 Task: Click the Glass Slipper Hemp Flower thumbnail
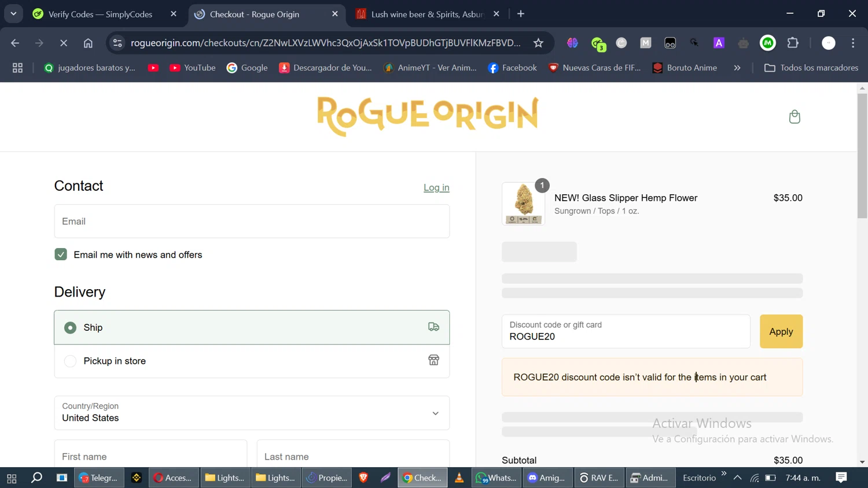click(523, 204)
